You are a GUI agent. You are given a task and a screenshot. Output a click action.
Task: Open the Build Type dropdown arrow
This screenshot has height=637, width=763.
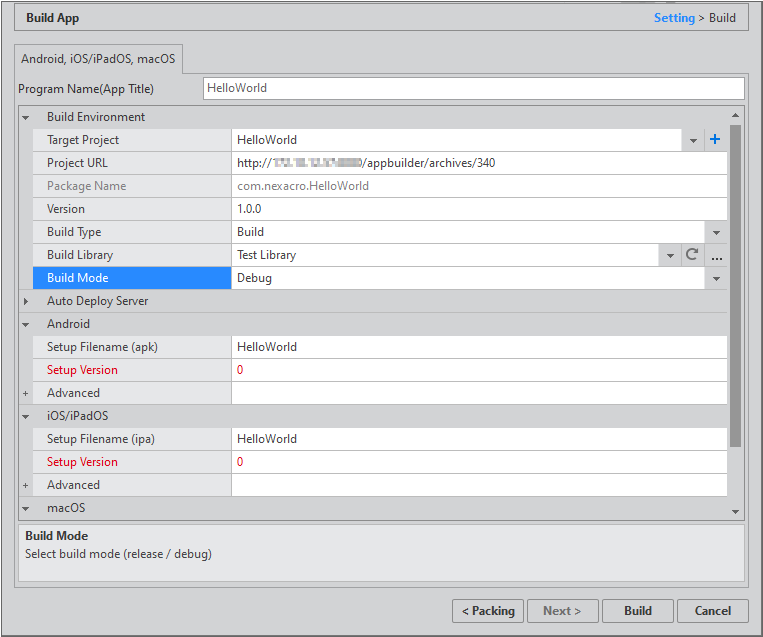click(x=716, y=232)
